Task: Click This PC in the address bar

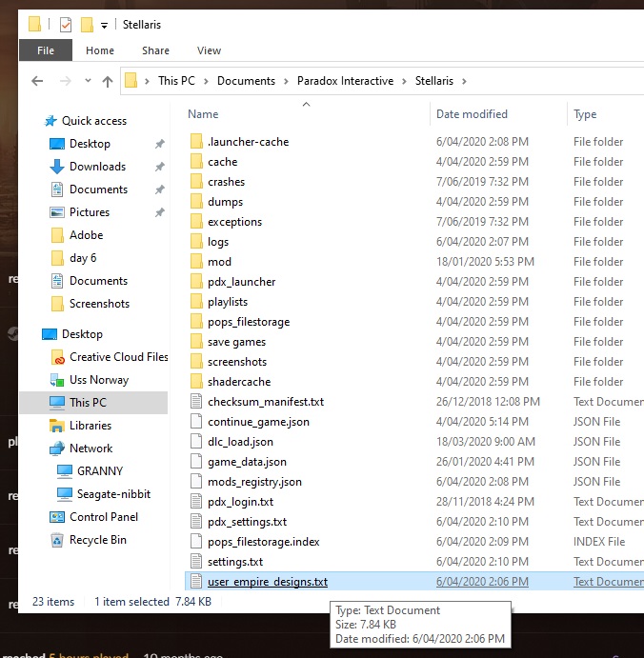Action: 176,81
